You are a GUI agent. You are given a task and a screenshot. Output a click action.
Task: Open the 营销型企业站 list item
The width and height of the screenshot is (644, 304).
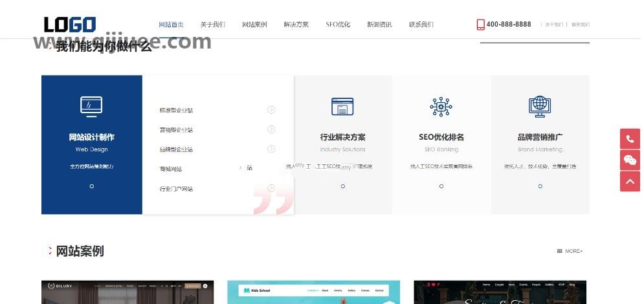[176, 130]
